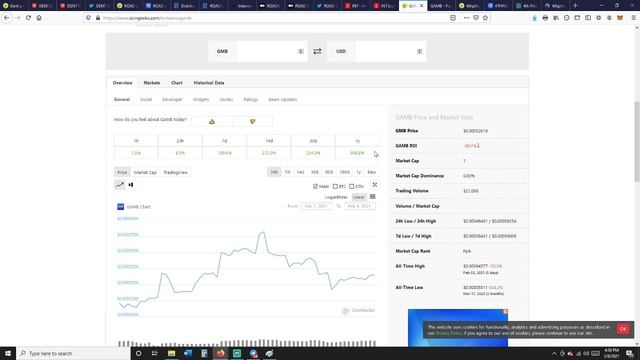Open chart export hamburger menu icon
Screen dimensions: 640x360
click(x=373, y=197)
